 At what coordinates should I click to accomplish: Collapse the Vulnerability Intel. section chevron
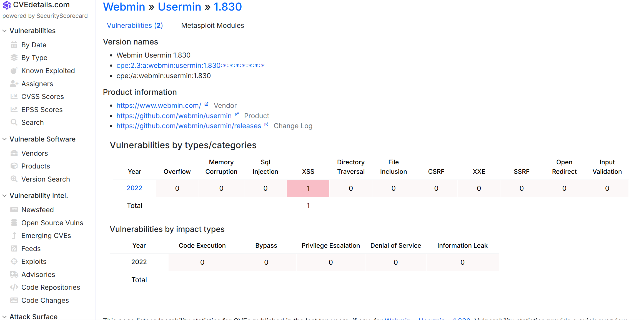click(4, 196)
